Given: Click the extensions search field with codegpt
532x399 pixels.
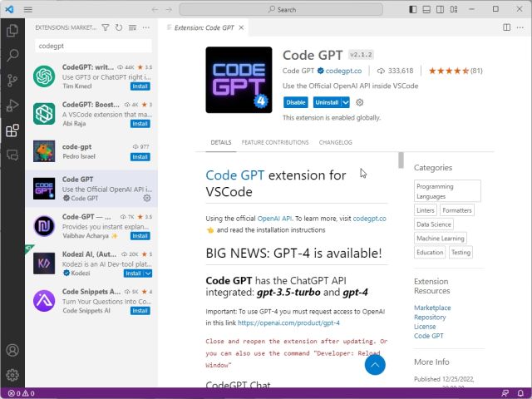Looking at the screenshot, I should [x=93, y=47].
